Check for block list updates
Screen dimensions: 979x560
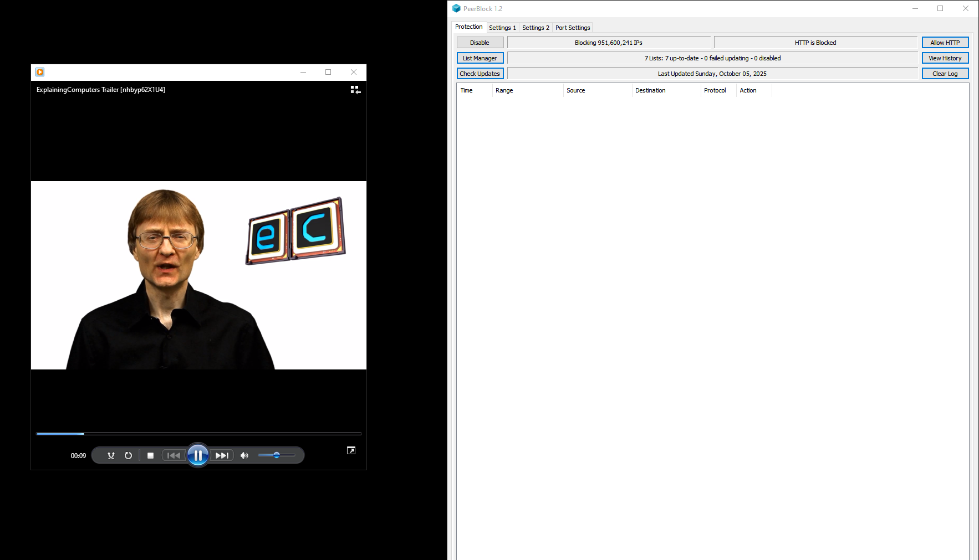480,74
